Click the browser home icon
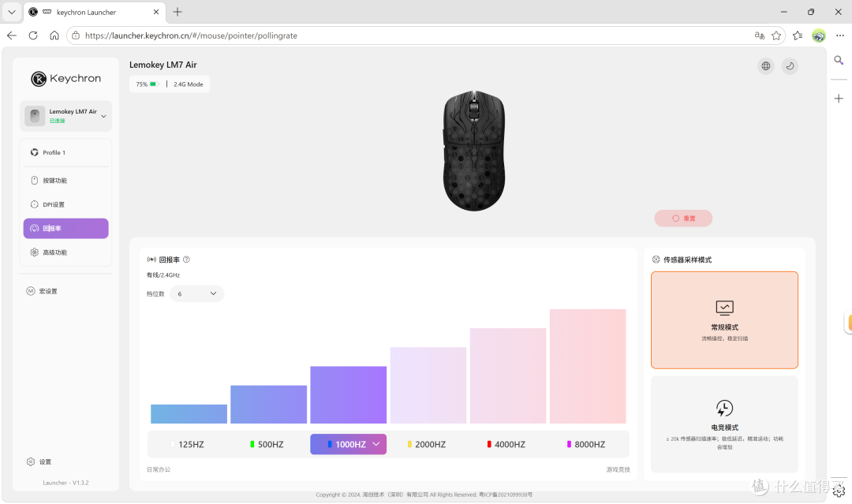 [54, 35]
